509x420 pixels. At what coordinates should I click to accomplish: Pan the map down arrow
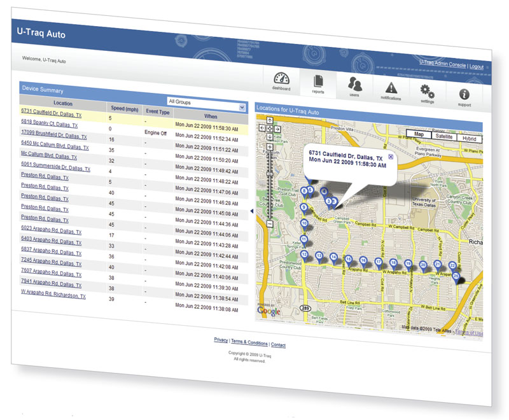pyautogui.click(x=270, y=137)
